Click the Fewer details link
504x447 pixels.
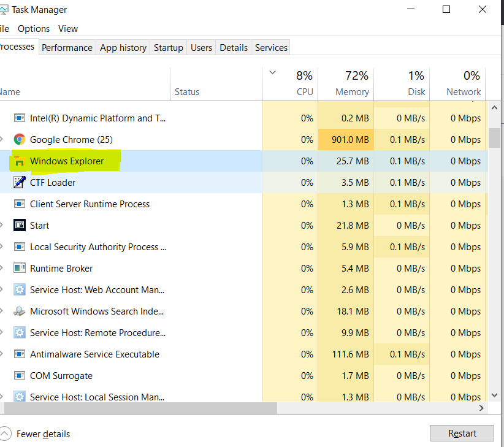tap(43, 434)
